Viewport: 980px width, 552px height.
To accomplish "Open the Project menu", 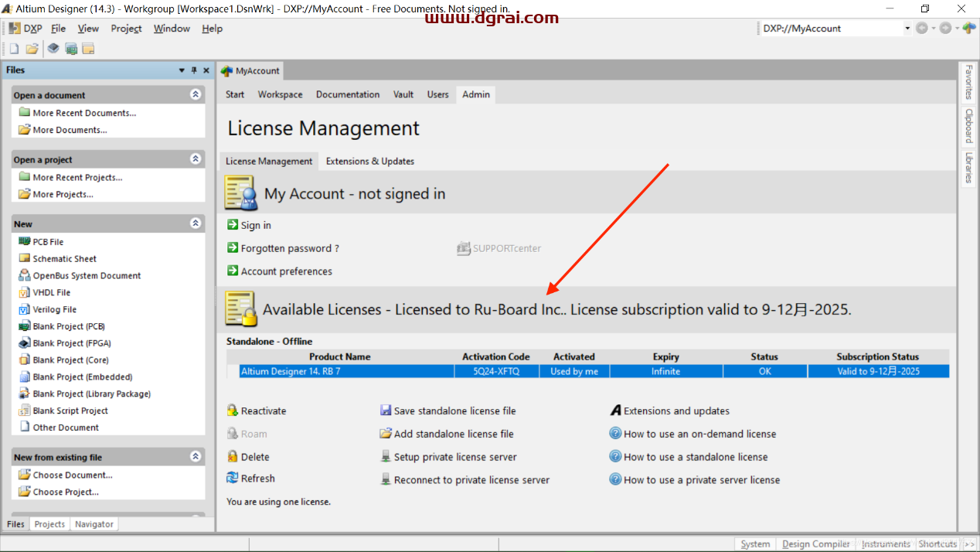I will pos(126,29).
